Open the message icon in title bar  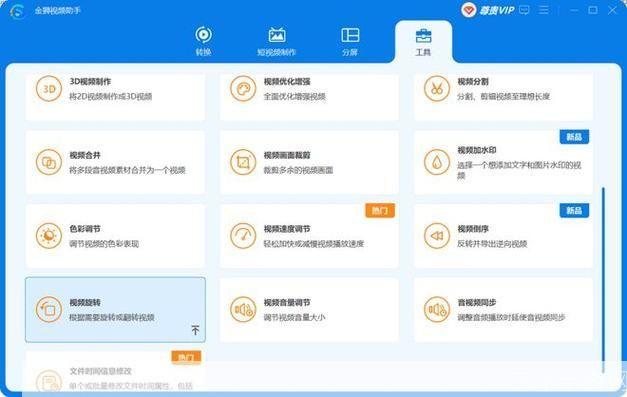(x=524, y=10)
